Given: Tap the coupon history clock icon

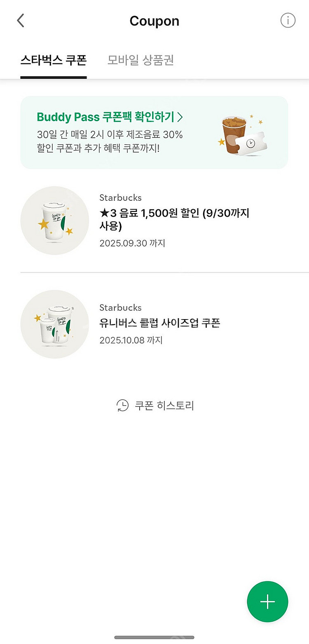Looking at the screenshot, I should click(x=122, y=406).
